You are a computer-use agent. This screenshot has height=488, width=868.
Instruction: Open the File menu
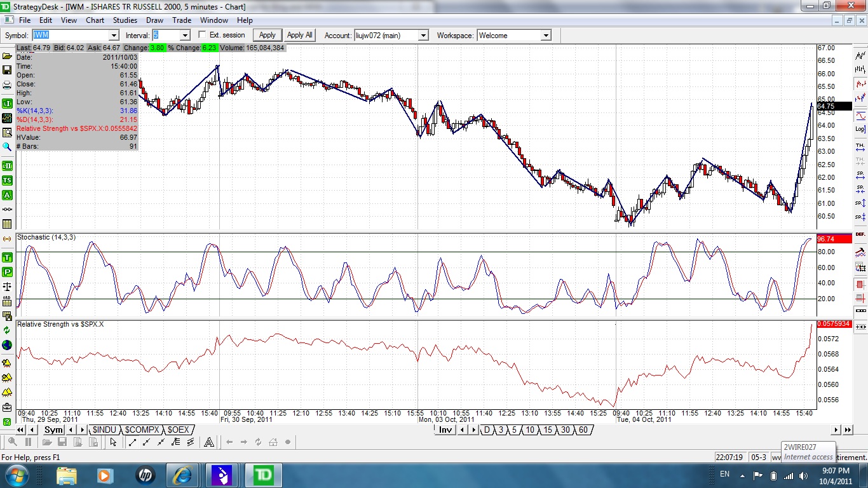click(x=25, y=20)
